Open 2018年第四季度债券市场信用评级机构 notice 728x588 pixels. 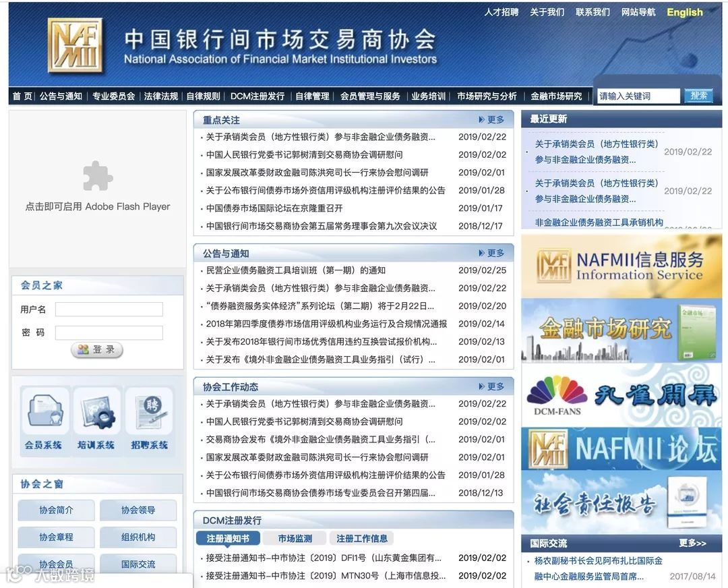(x=326, y=324)
